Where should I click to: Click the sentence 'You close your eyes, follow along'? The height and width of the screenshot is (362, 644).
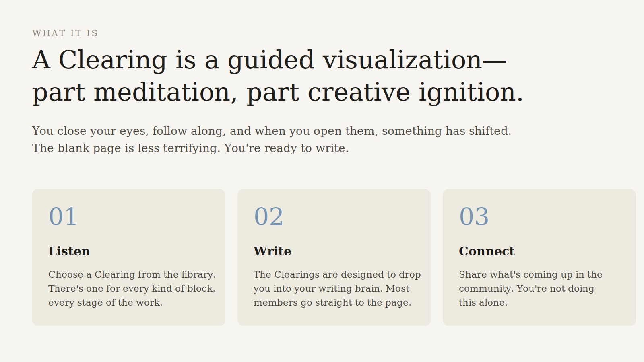[272, 131]
